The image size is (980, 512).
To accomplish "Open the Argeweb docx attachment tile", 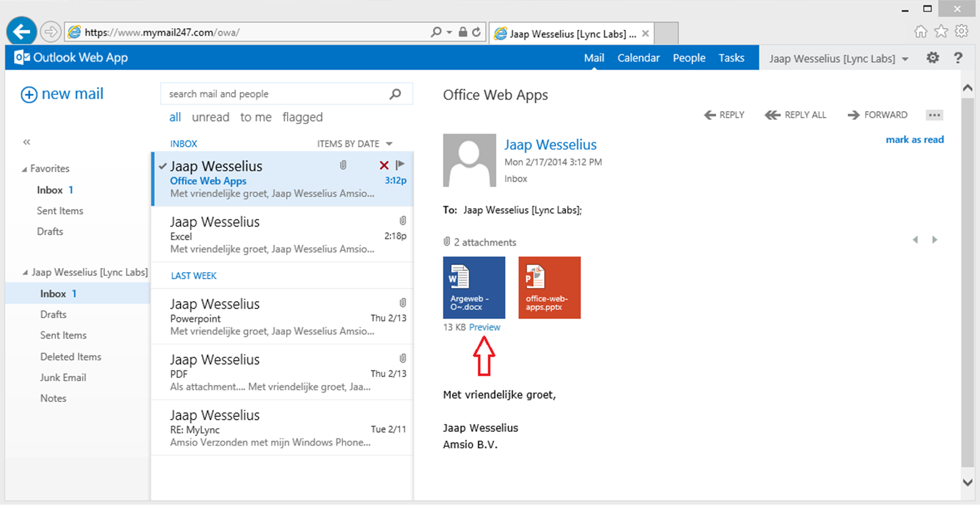I will coord(474,288).
